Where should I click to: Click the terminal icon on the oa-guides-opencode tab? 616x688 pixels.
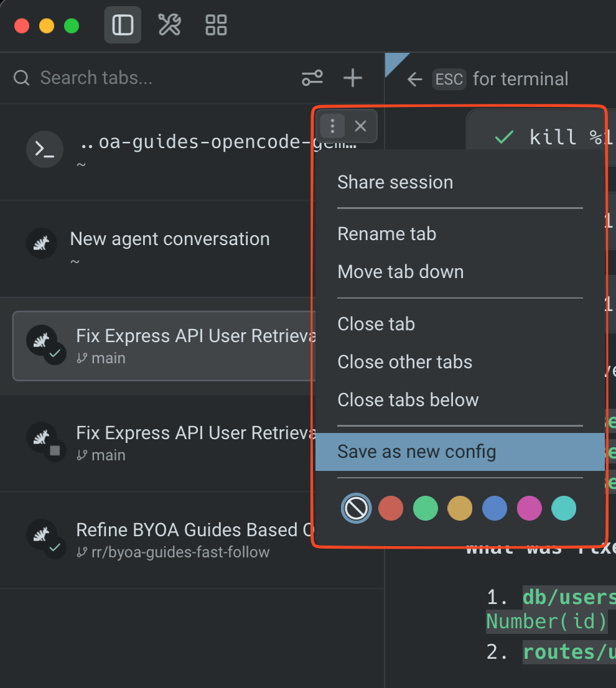click(44, 149)
